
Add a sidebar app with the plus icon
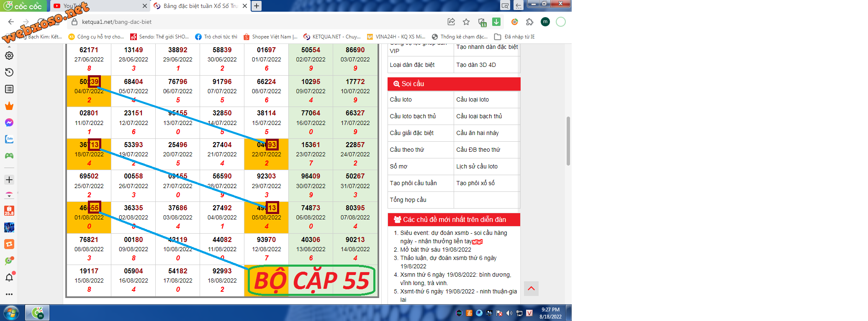point(9,180)
